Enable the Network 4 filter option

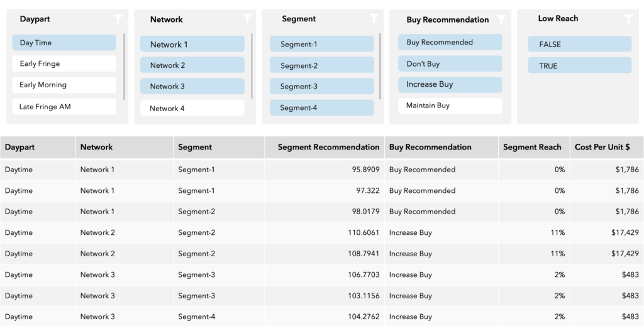pos(192,108)
